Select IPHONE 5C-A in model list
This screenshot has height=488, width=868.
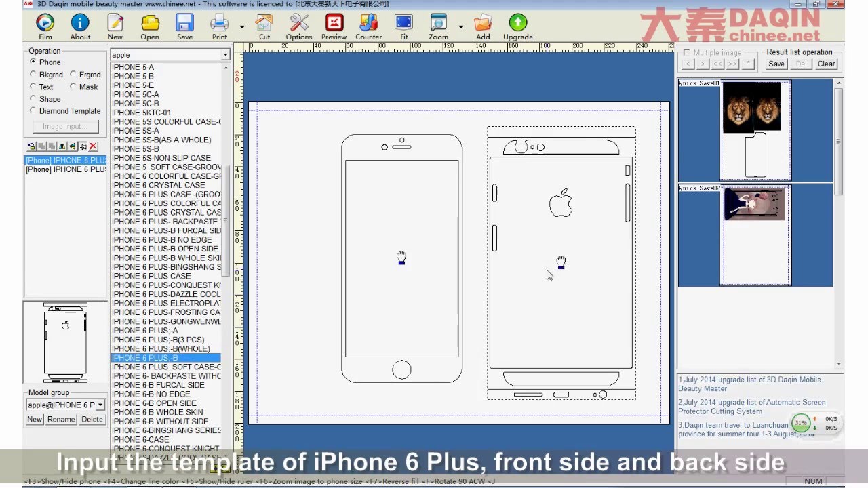[x=165, y=95]
